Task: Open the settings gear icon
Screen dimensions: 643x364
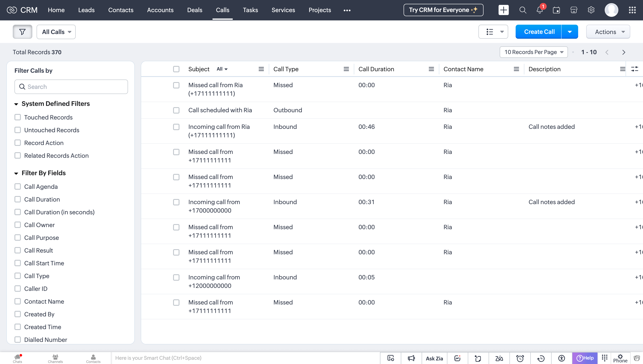Action: pos(591,10)
